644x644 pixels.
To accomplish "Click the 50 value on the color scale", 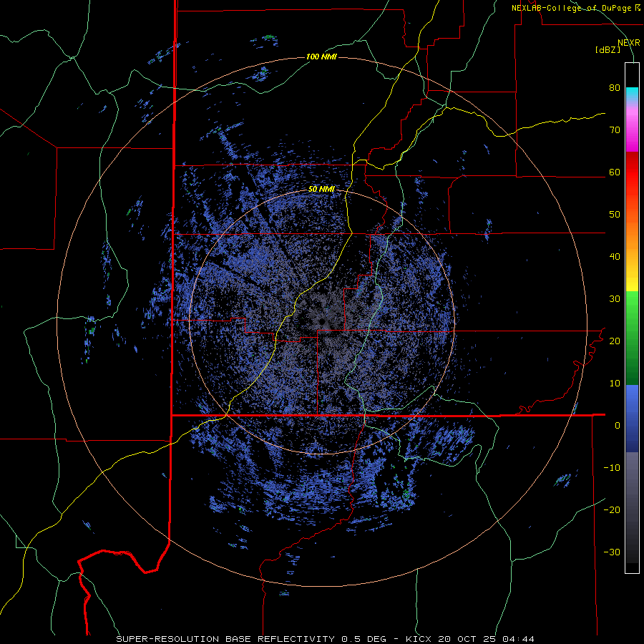I will pyautogui.click(x=615, y=215).
